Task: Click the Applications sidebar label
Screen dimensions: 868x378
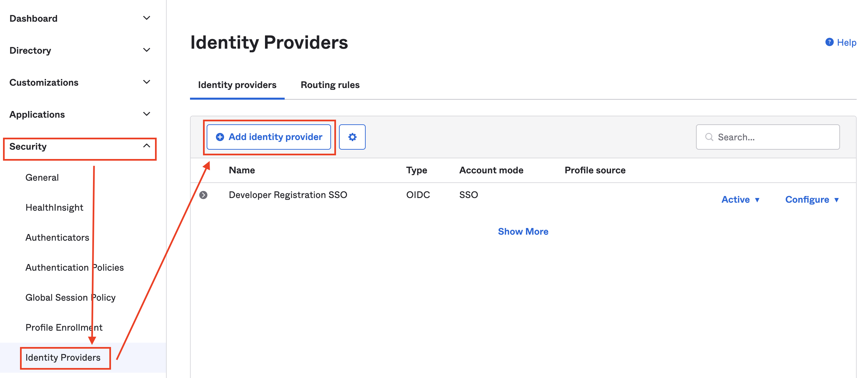Action: coord(37,115)
